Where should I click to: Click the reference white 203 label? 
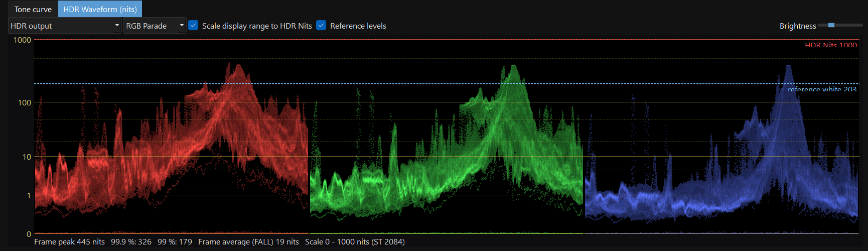tap(822, 89)
